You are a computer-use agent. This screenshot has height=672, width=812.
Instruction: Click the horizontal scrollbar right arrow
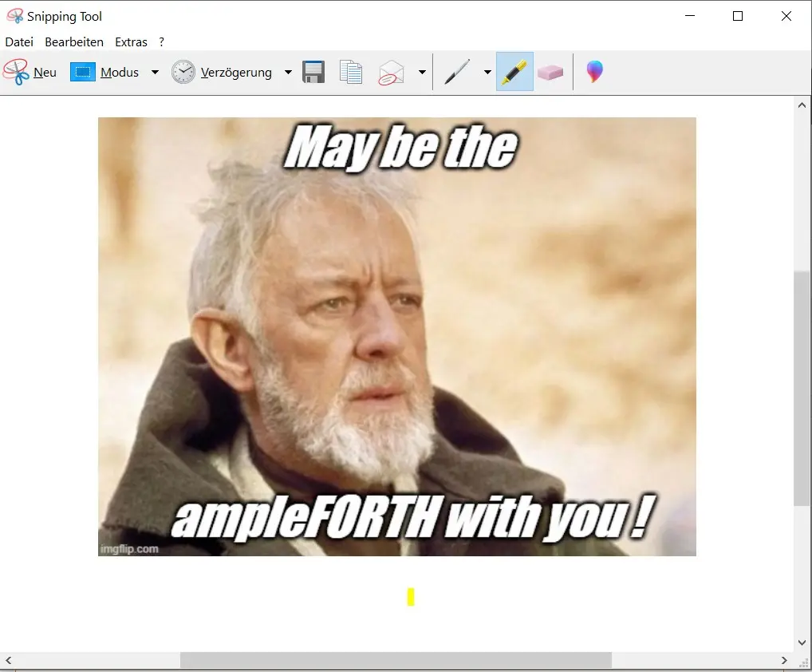tap(784, 660)
